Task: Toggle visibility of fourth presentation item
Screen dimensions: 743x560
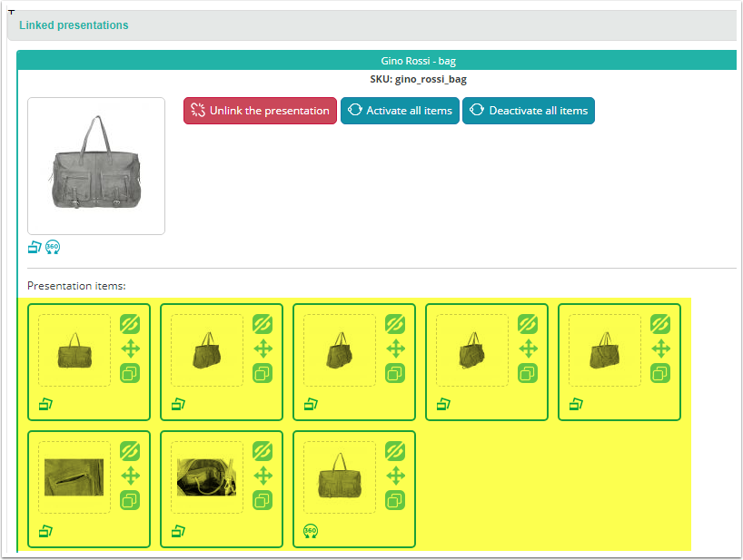Action: pyautogui.click(x=528, y=324)
